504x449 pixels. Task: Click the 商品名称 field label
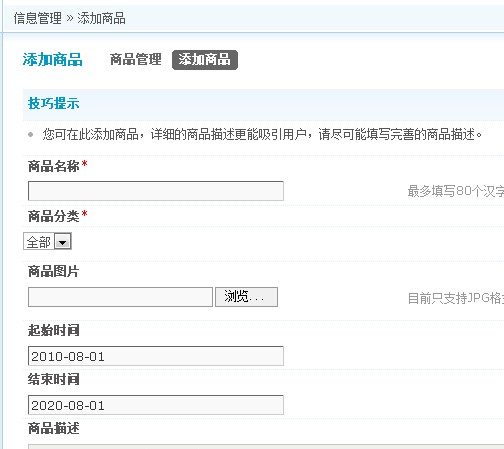coord(54,166)
